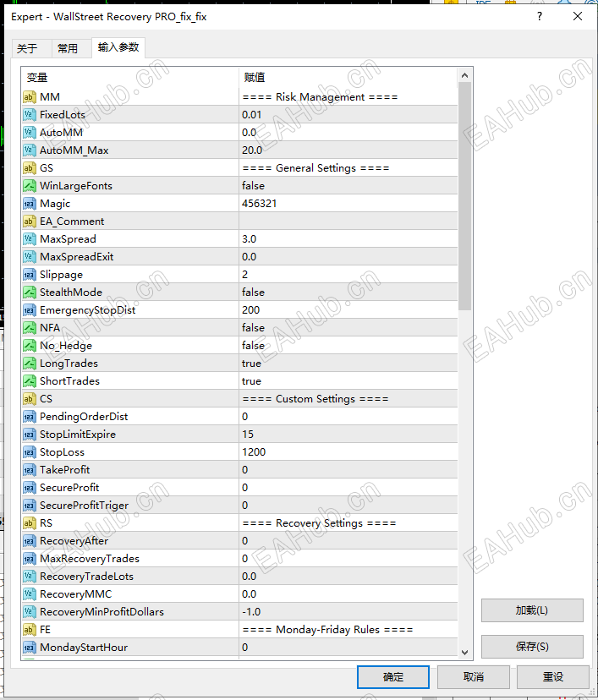The height and width of the screenshot is (700, 598).
Task: Click the AutoMM_Max value 20.0
Action: pyautogui.click(x=252, y=150)
